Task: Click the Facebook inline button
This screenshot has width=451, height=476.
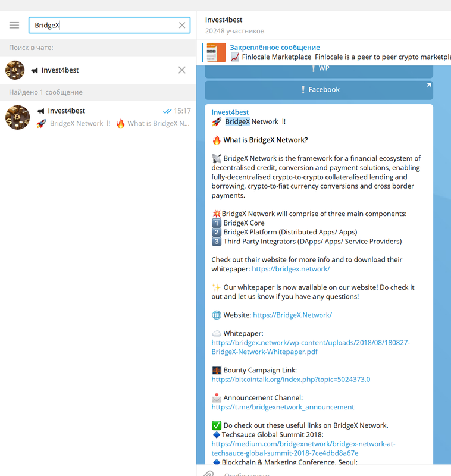Action: [x=319, y=90]
